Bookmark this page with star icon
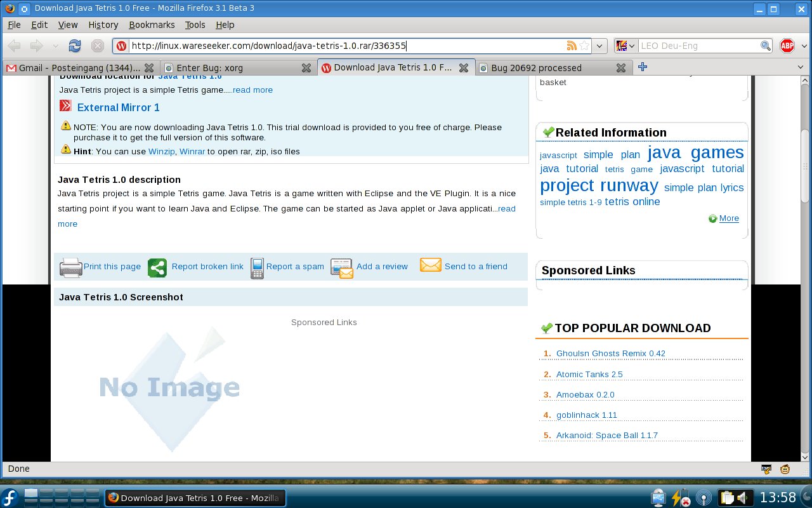The height and width of the screenshot is (508, 812). click(x=584, y=46)
